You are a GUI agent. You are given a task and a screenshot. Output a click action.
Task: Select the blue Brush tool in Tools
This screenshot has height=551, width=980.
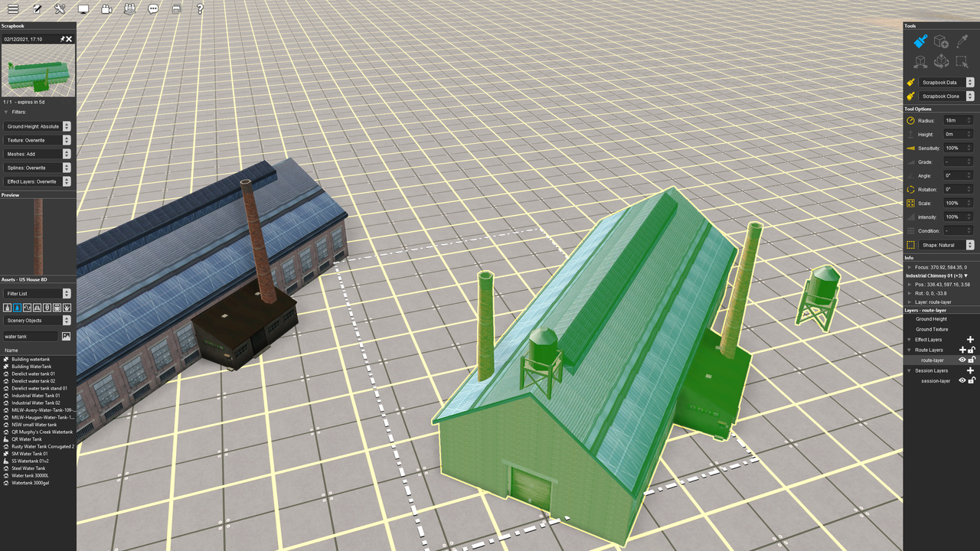click(920, 41)
